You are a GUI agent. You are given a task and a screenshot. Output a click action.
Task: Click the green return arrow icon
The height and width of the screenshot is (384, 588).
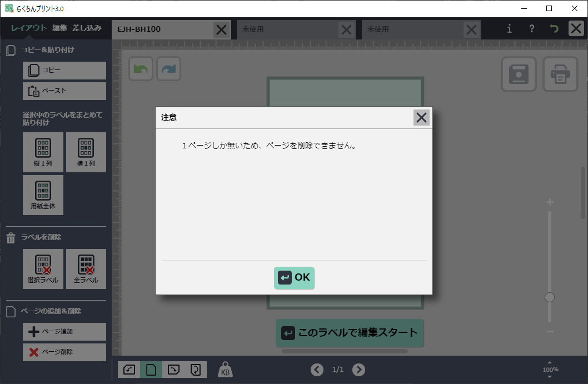(554, 28)
